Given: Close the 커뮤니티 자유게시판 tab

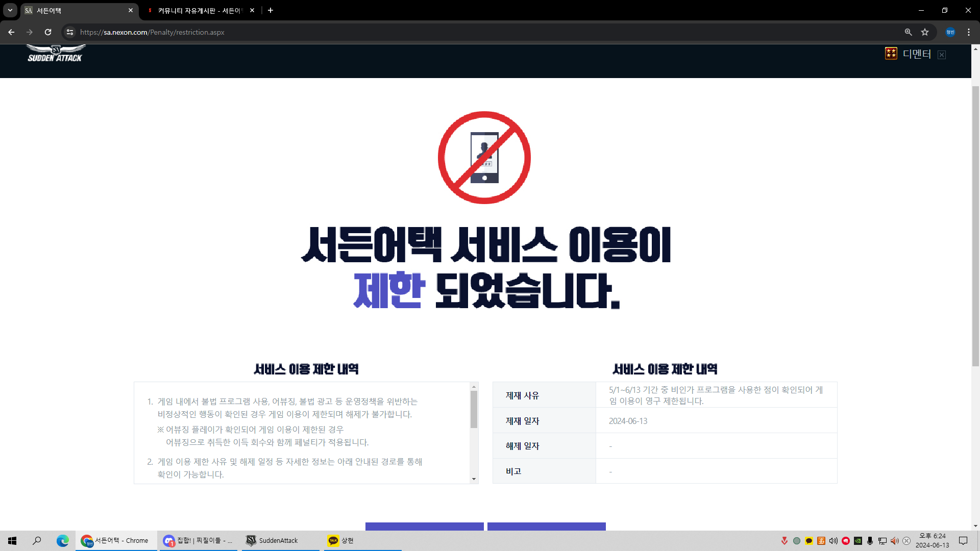Looking at the screenshot, I should pyautogui.click(x=252, y=10).
